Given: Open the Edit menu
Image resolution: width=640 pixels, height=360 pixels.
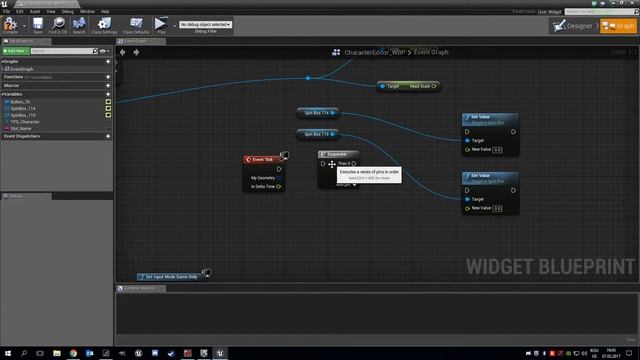Looking at the screenshot, I should coord(20,11).
